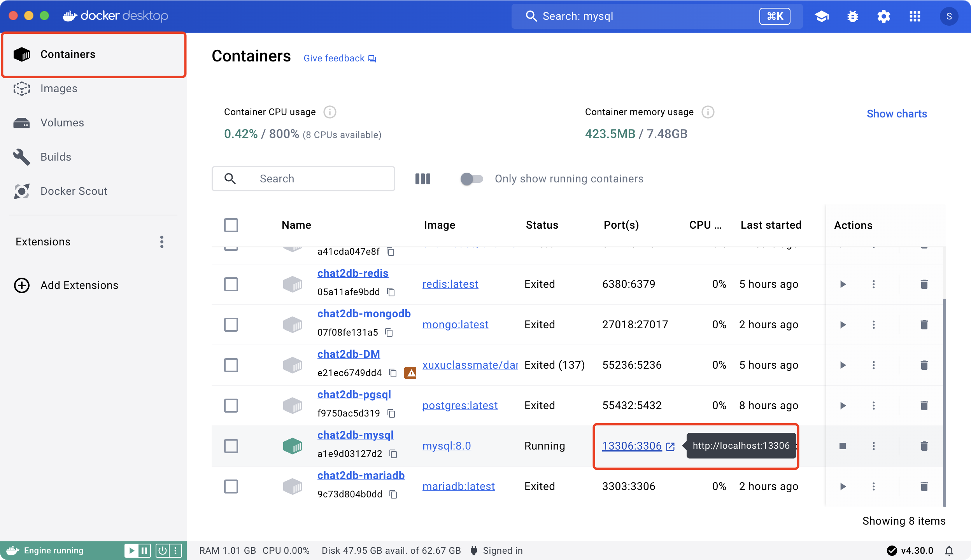
Task: Show memory usage info icon
Action: 708,112
